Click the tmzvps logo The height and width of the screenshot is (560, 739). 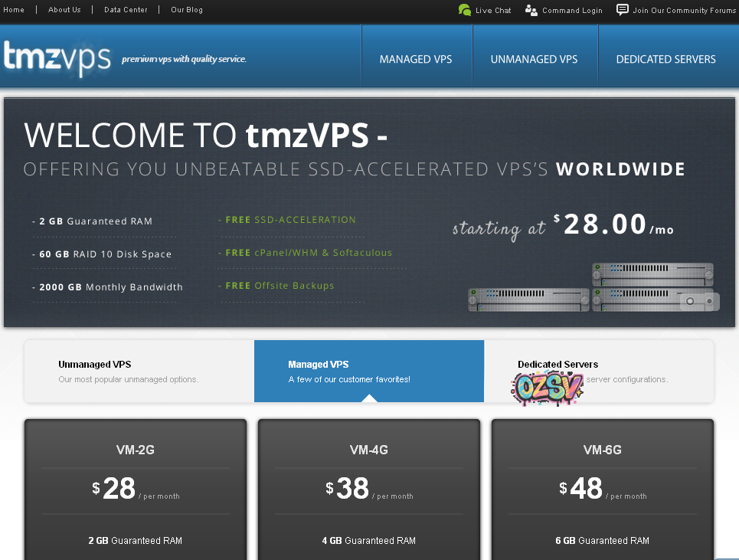tap(57, 58)
